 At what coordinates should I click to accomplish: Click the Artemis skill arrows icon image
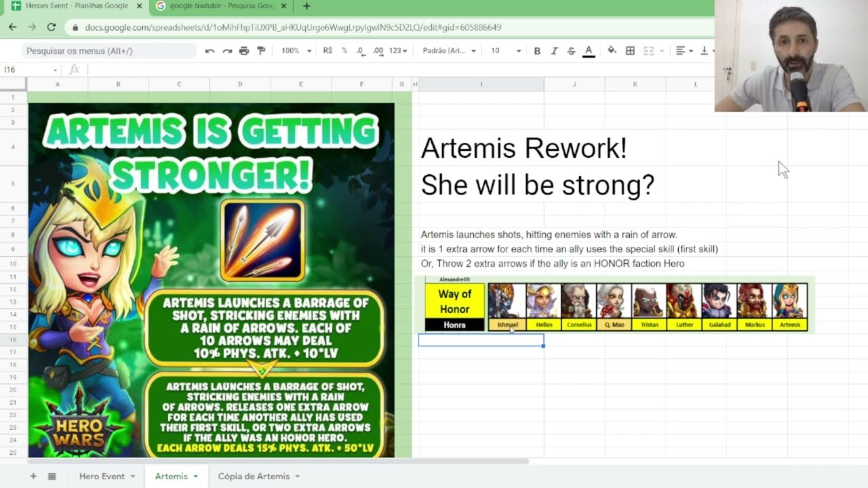262,240
